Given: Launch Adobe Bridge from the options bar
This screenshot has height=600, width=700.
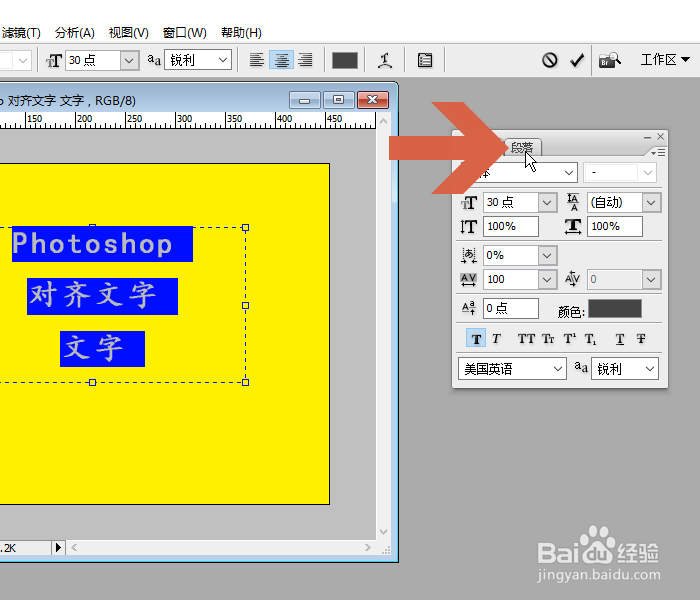Looking at the screenshot, I should pyautogui.click(x=609, y=60).
